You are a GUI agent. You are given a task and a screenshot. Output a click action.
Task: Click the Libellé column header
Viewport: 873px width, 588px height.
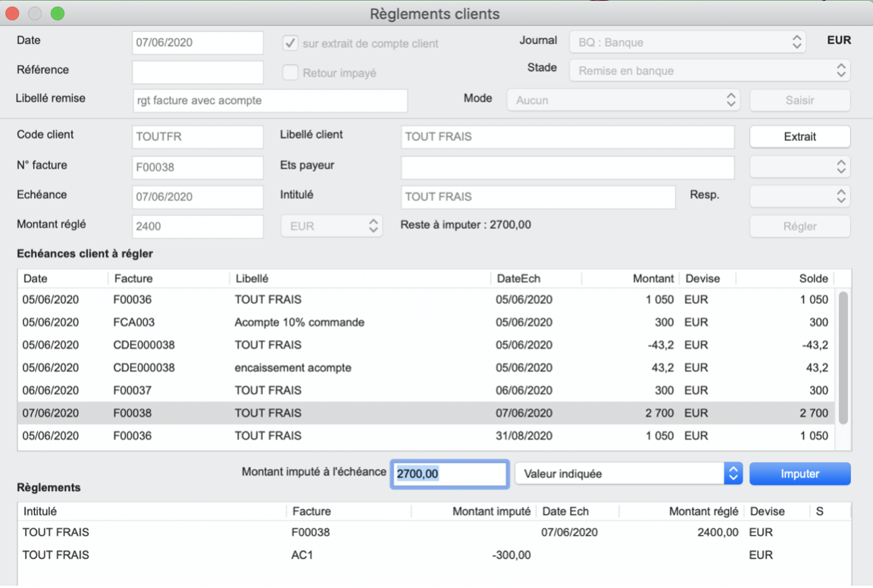360,278
